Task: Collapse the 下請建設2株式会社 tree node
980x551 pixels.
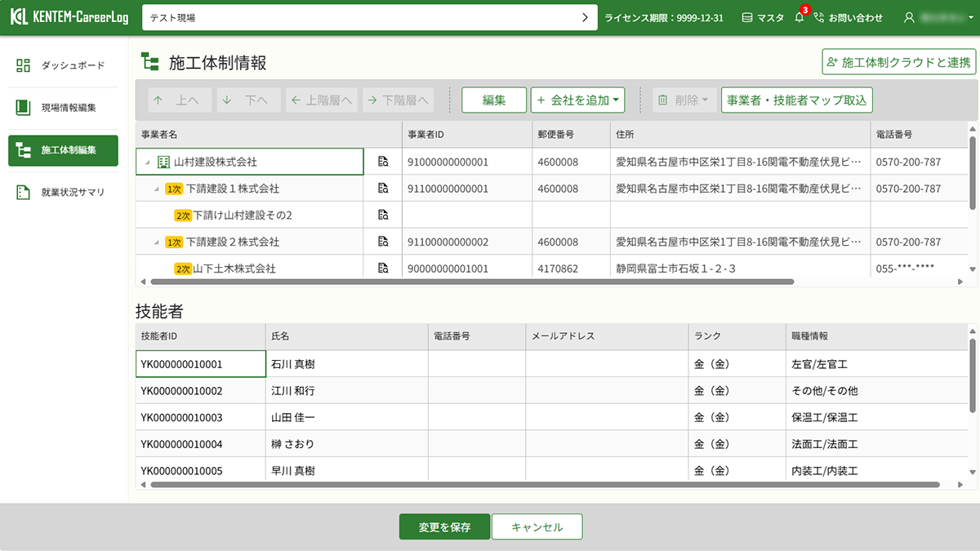Action: (x=157, y=241)
